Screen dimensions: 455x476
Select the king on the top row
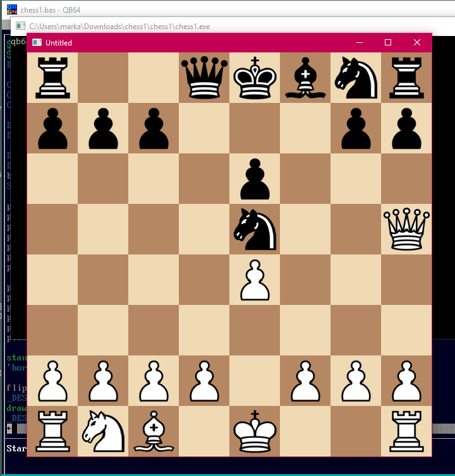point(255,78)
